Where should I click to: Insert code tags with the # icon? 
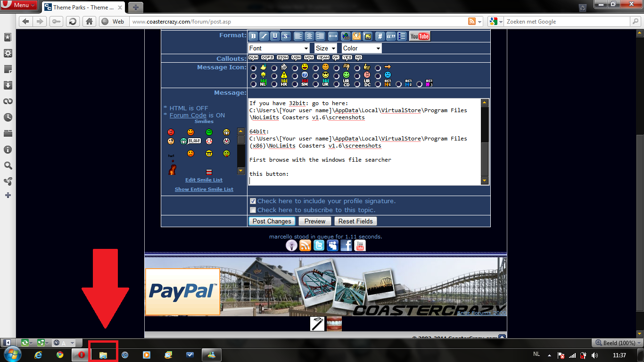pyautogui.click(x=380, y=36)
